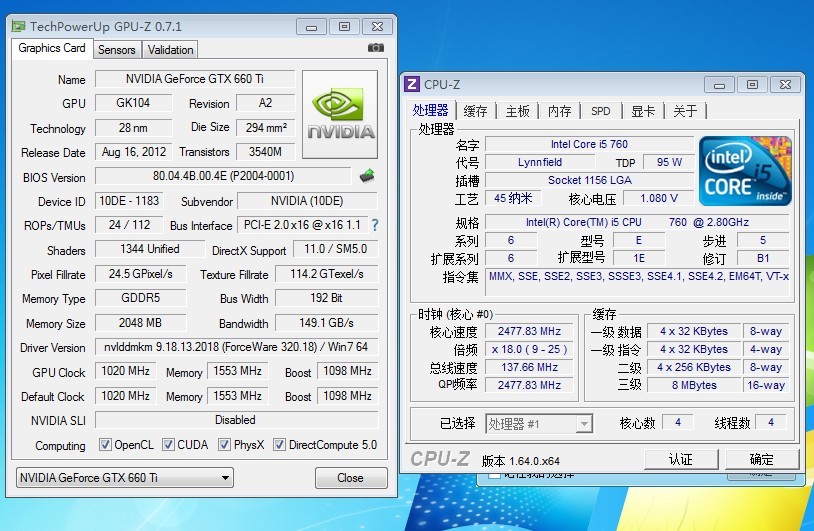The height and width of the screenshot is (531, 814).
Task: Click the TDP value 95 W
Action: point(669,162)
